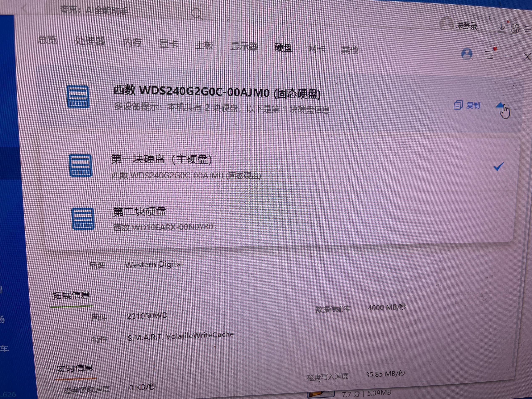Open the 显卡 graphics card tab

click(x=169, y=44)
